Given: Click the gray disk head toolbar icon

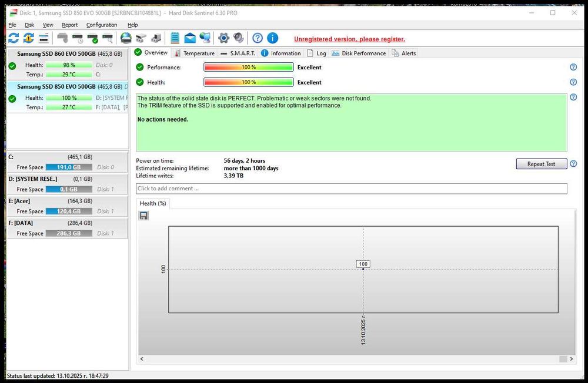Looking at the screenshot, I should (63, 38).
